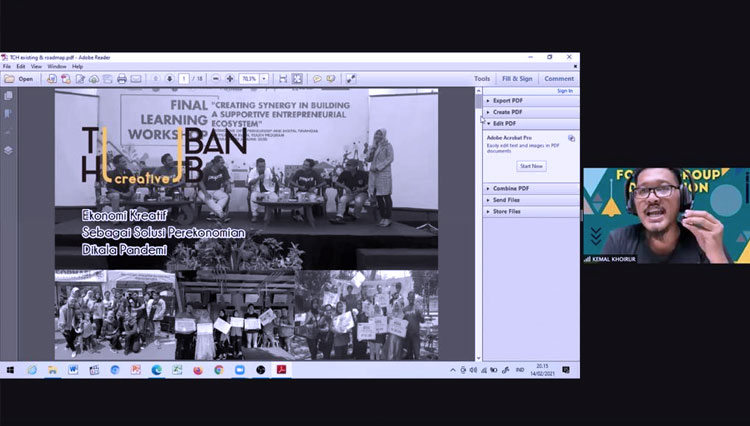Click the Start Now button
This screenshot has height=426, width=750.
point(531,166)
